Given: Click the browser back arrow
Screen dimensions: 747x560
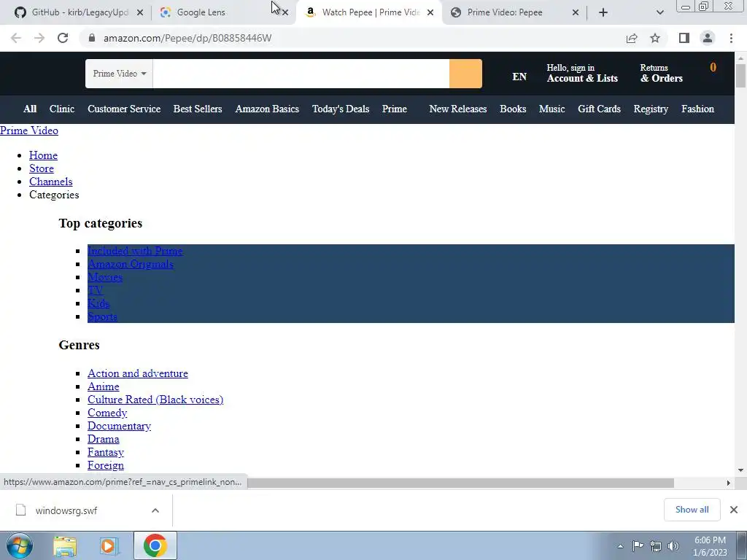Looking at the screenshot, I should pyautogui.click(x=16, y=38).
